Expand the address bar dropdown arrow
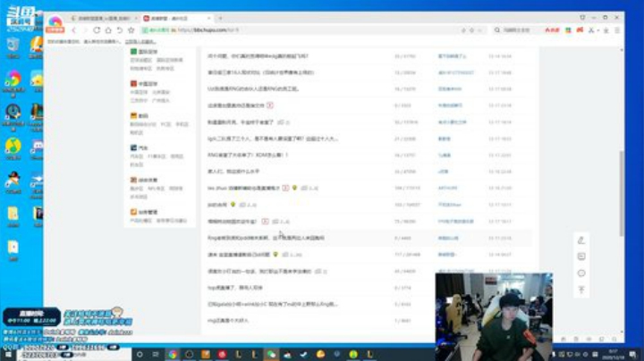 pos(479,30)
